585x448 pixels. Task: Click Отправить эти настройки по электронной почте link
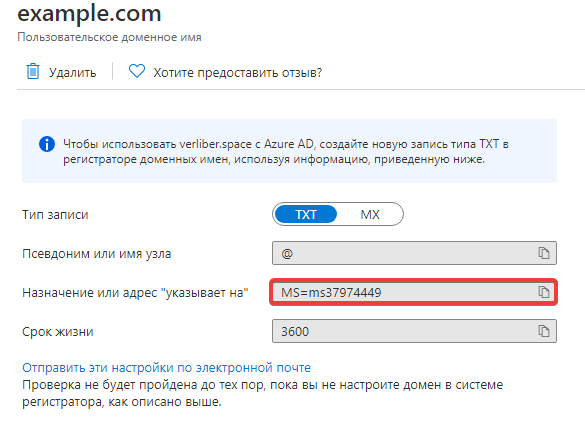click(x=166, y=368)
